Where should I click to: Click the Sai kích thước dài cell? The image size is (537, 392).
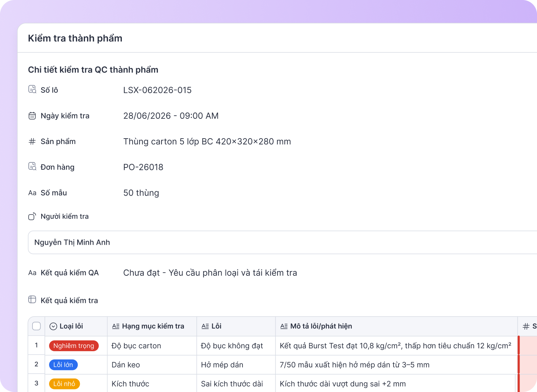[236, 383]
